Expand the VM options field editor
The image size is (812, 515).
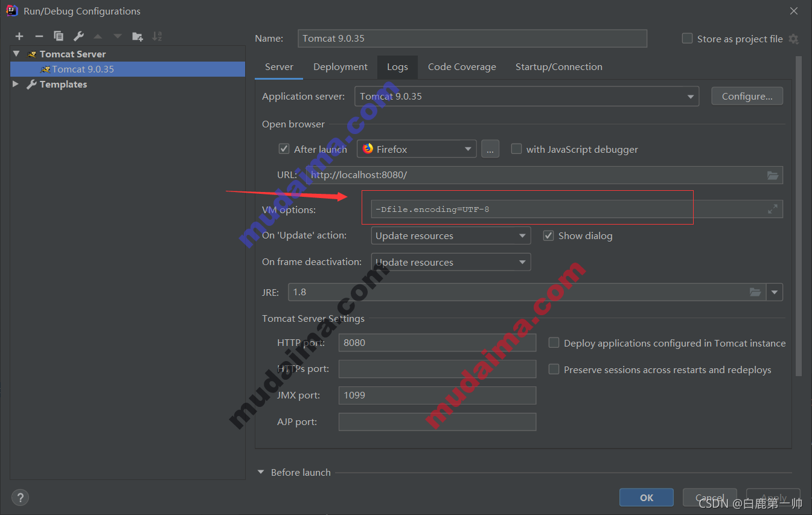[773, 209]
